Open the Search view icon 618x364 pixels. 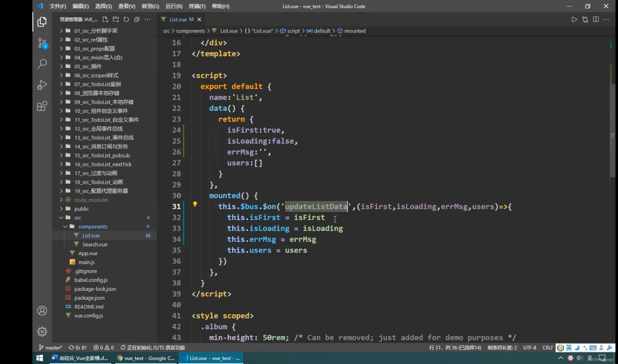[x=42, y=64]
